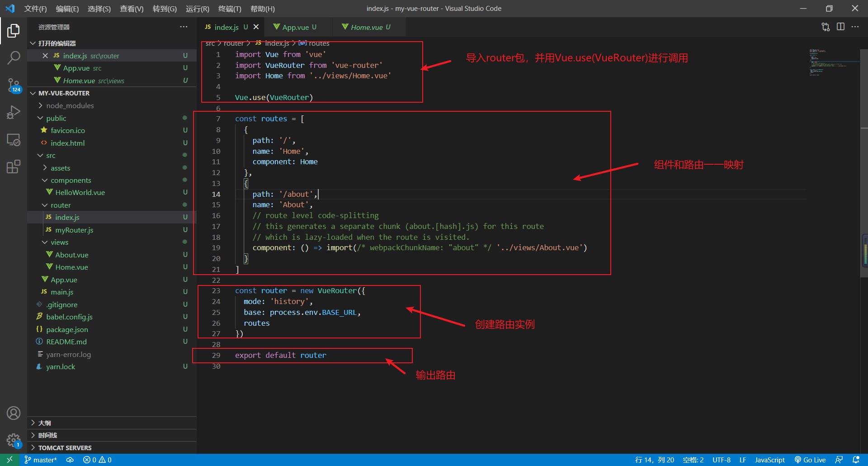Click master* git branch in status bar

(x=41, y=460)
